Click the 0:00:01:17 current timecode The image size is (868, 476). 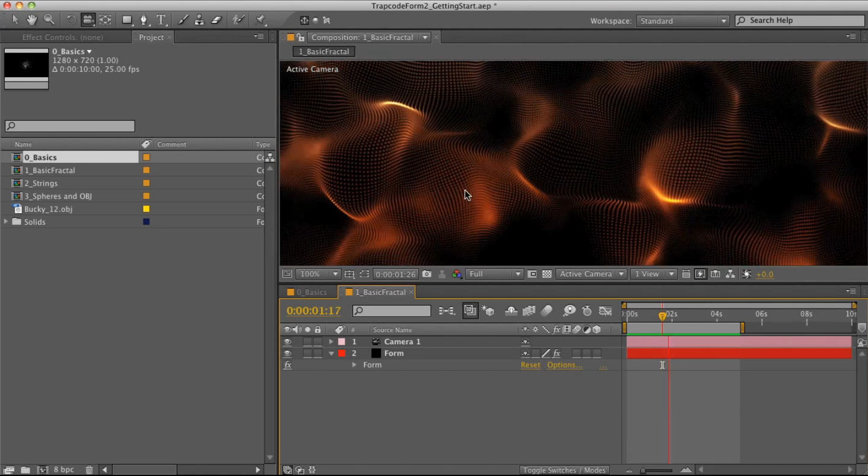[x=314, y=311]
